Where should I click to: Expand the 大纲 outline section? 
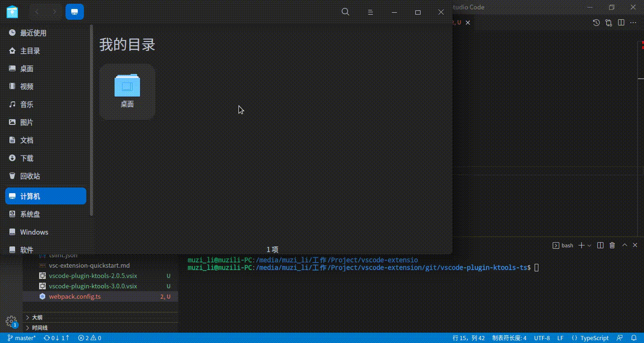click(x=35, y=317)
